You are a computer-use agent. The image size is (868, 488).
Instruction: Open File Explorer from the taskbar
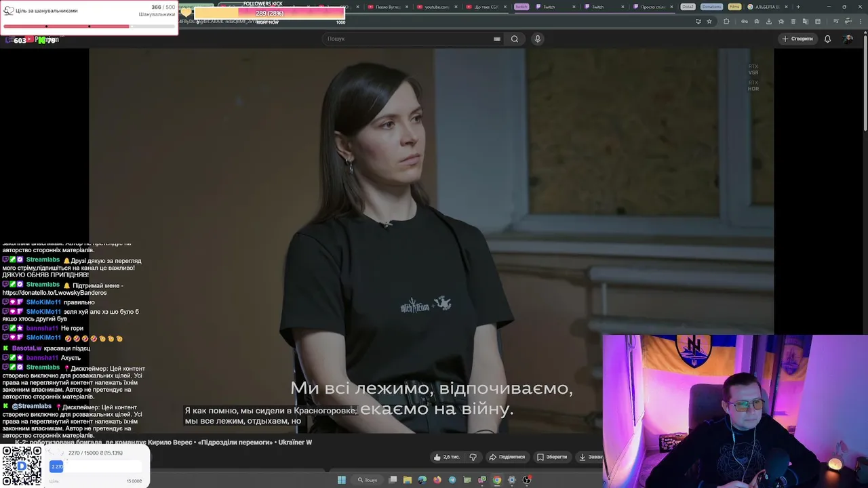408,480
